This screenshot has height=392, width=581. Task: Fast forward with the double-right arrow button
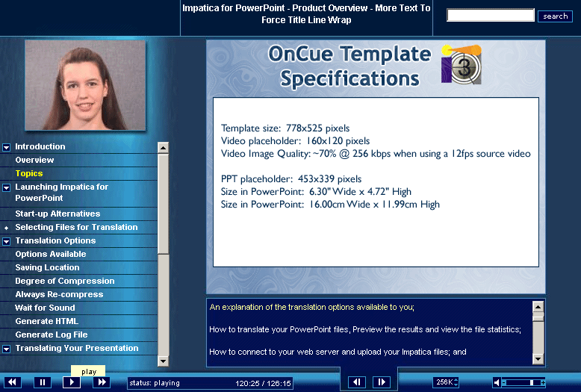coord(102,382)
